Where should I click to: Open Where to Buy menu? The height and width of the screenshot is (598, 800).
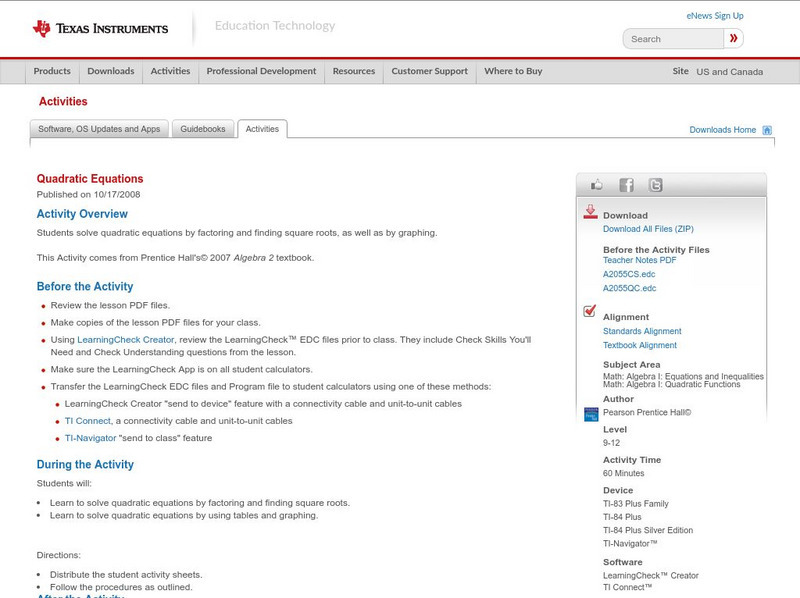[x=513, y=71]
